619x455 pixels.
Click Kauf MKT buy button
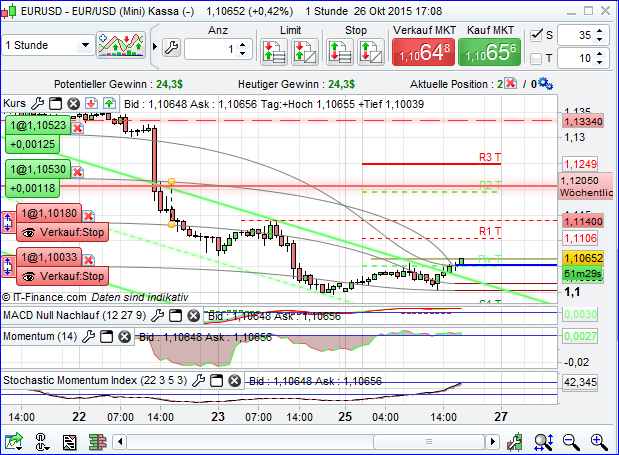[x=489, y=51]
